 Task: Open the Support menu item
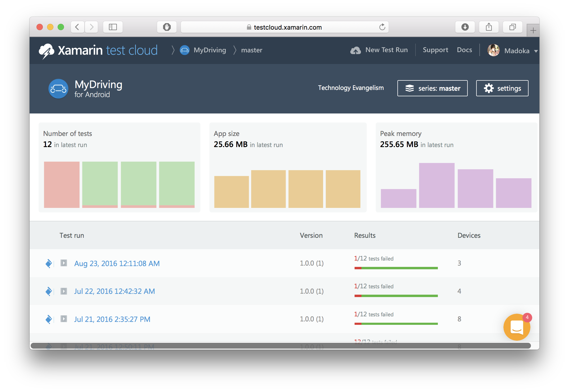(x=435, y=49)
